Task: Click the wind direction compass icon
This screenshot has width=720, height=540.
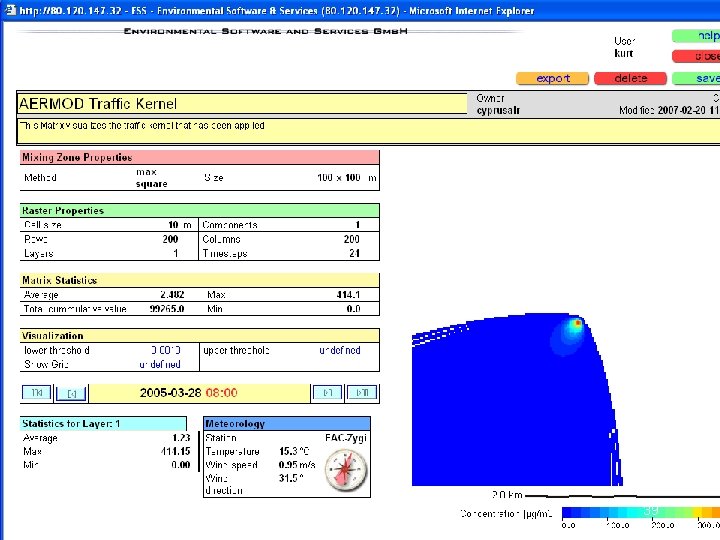Action: click(x=346, y=470)
